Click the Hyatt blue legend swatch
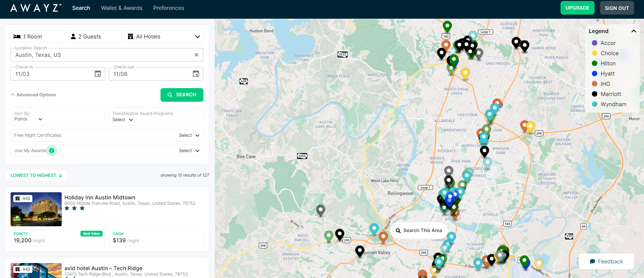Viewport: 644px width, 278px height. pyautogui.click(x=595, y=73)
